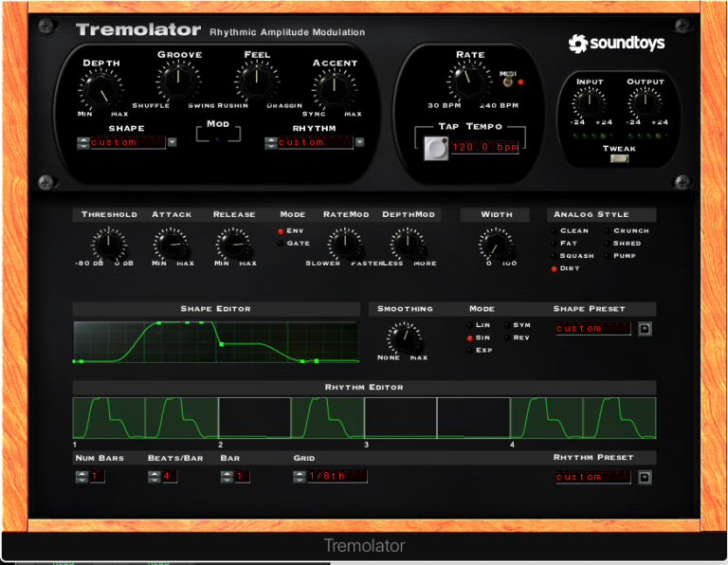Open the Shape Preset menu button
The height and width of the screenshot is (565, 728).
(x=645, y=329)
